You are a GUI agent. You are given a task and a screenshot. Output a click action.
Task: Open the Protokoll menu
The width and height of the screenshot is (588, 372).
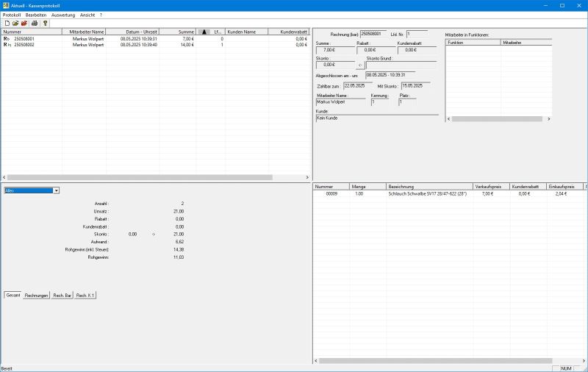pos(12,15)
